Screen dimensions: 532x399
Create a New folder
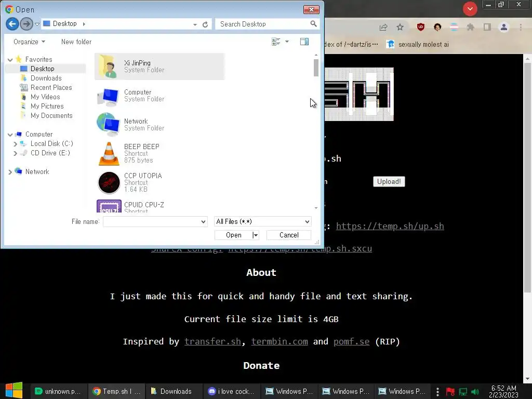pyautogui.click(x=76, y=42)
